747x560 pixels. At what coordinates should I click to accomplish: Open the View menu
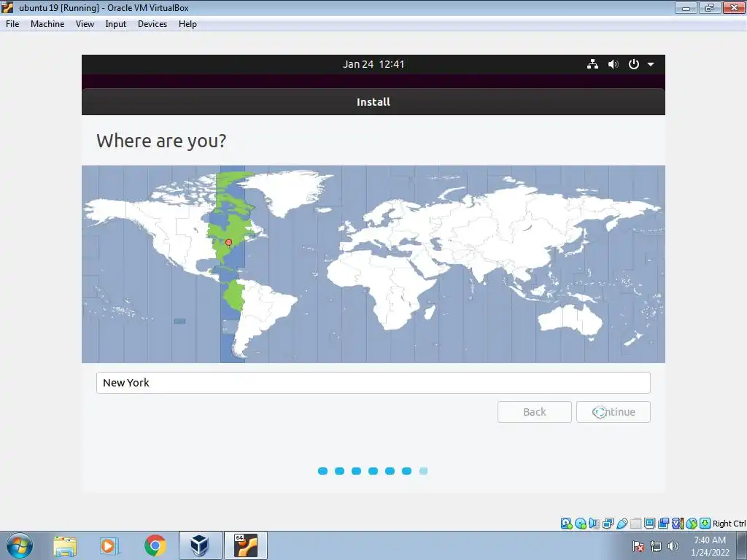tap(85, 24)
